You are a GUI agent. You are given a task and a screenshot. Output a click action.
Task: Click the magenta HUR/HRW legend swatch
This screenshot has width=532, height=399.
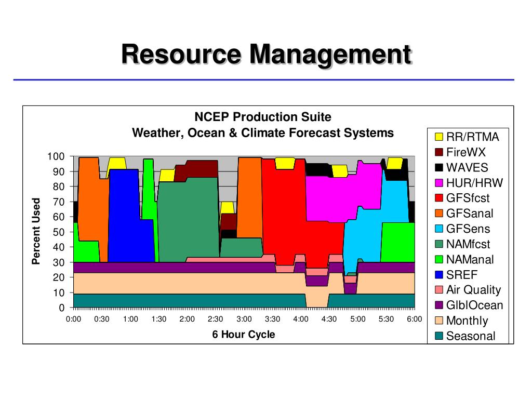[438, 182]
